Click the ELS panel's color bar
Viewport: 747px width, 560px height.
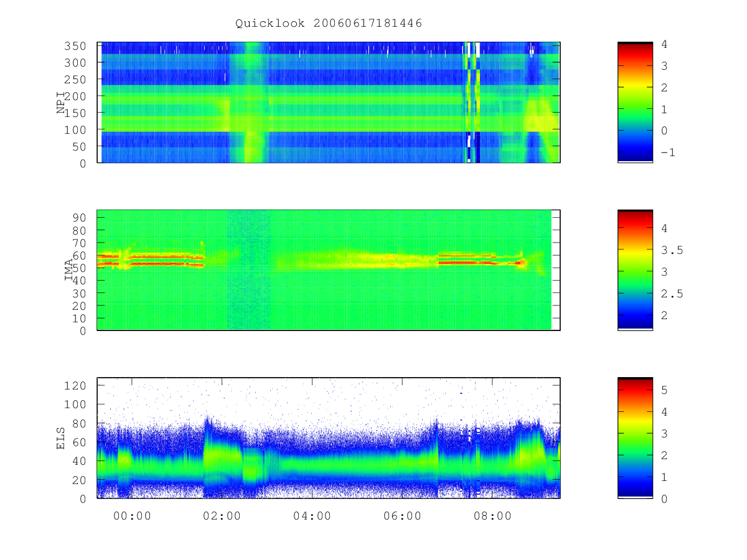[x=635, y=438]
